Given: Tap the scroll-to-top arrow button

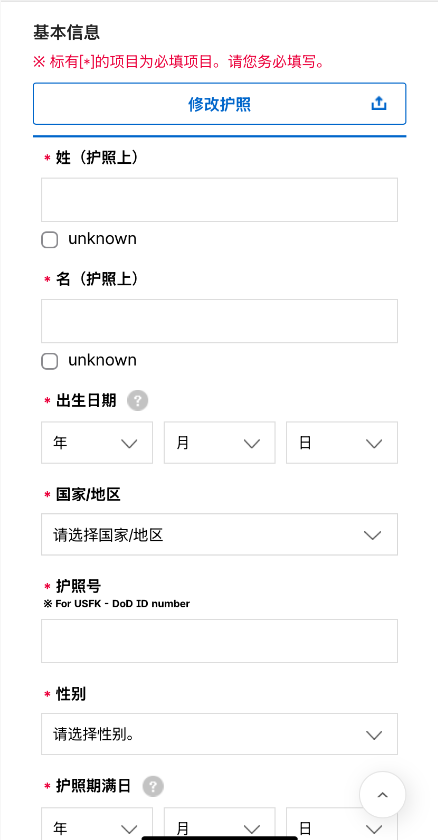Looking at the screenshot, I should click(x=382, y=795).
